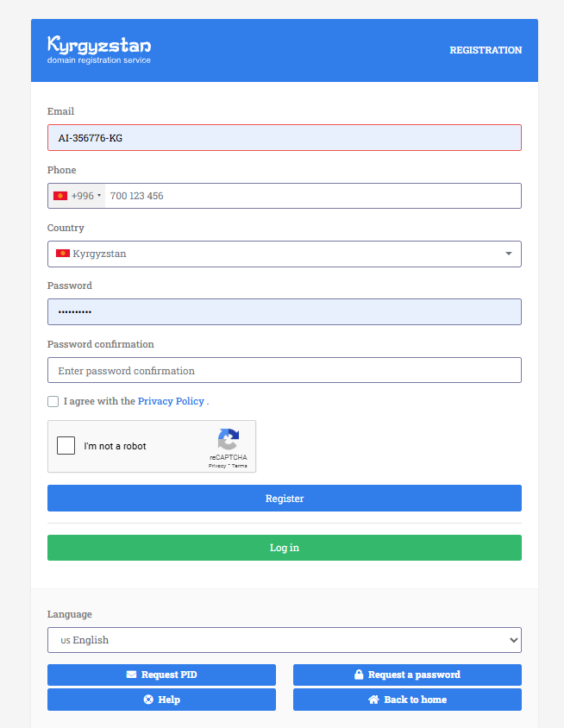564x728 pixels.
Task: Click into the Email input field
Action: click(x=285, y=138)
